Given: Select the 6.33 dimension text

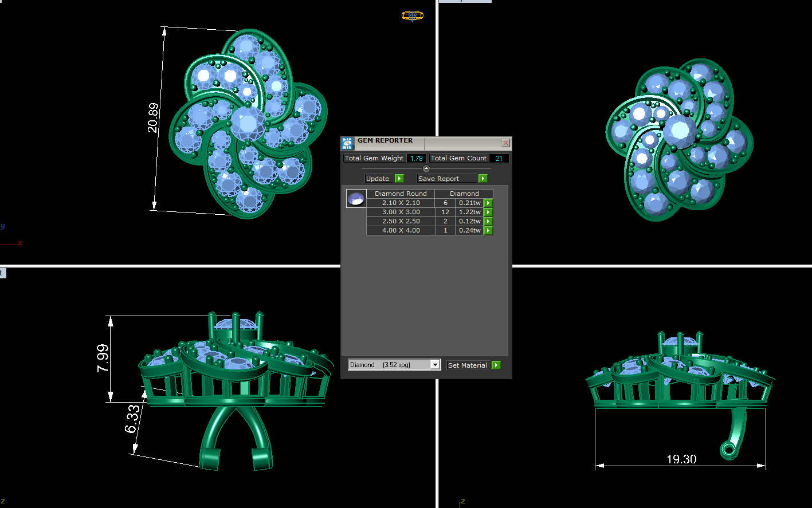Looking at the screenshot, I should coord(132,419).
